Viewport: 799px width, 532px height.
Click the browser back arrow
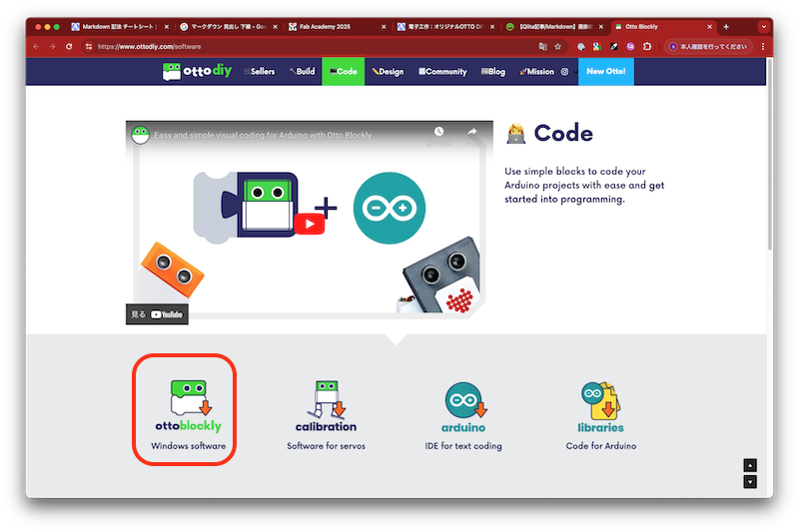coord(36,46)
